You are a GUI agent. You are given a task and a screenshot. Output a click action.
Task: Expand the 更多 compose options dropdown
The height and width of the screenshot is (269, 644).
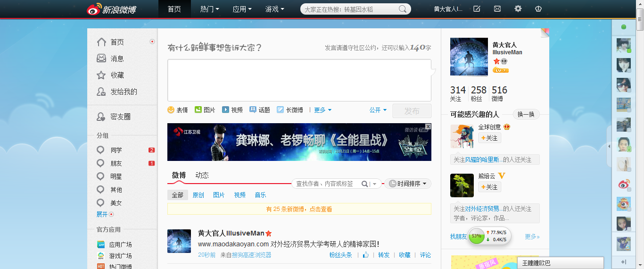323,110
